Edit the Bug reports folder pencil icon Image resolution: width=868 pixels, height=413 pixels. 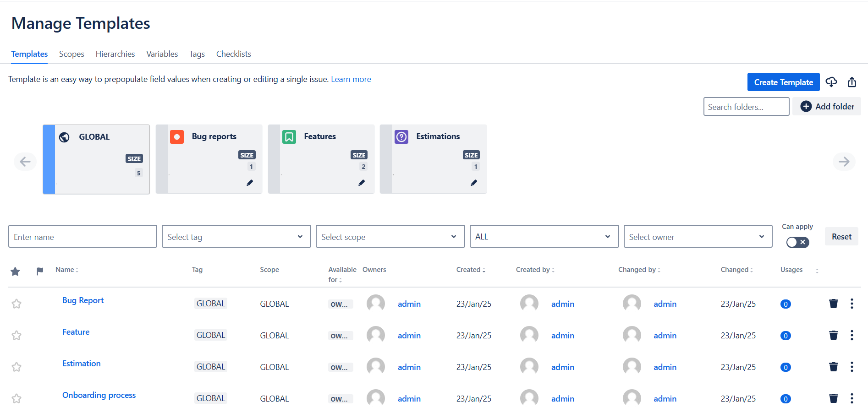coord(250,183)
